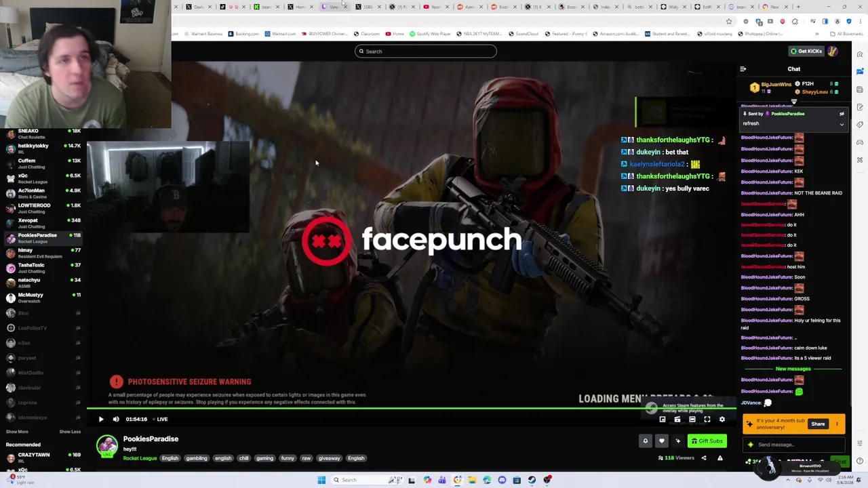Collapse chat with the chat panel arrow icon
Viewport: 868px width, 488px height.
point(743,69)
